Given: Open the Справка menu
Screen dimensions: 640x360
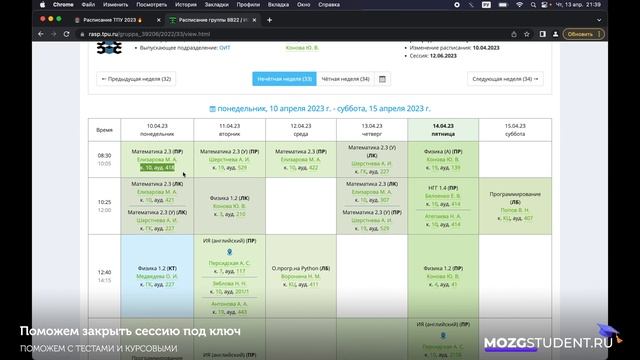Looking at the screenshot, I should [x=329, y=5].
